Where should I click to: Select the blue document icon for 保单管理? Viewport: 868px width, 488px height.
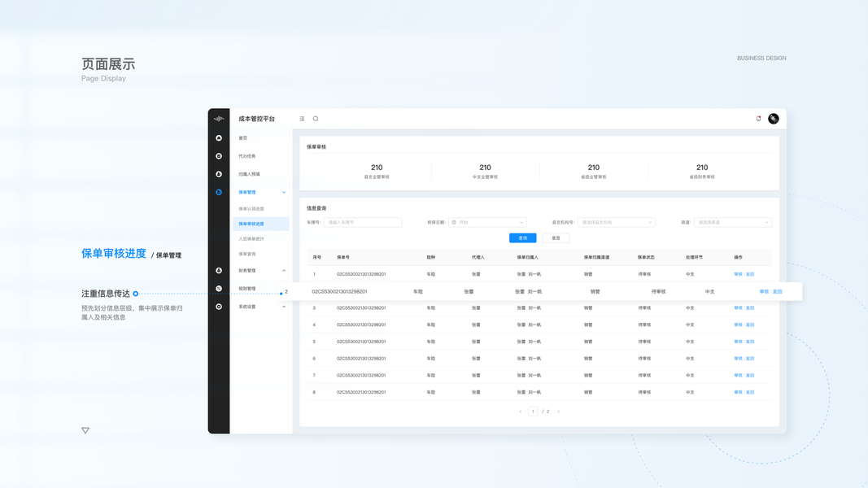(219, 192)
